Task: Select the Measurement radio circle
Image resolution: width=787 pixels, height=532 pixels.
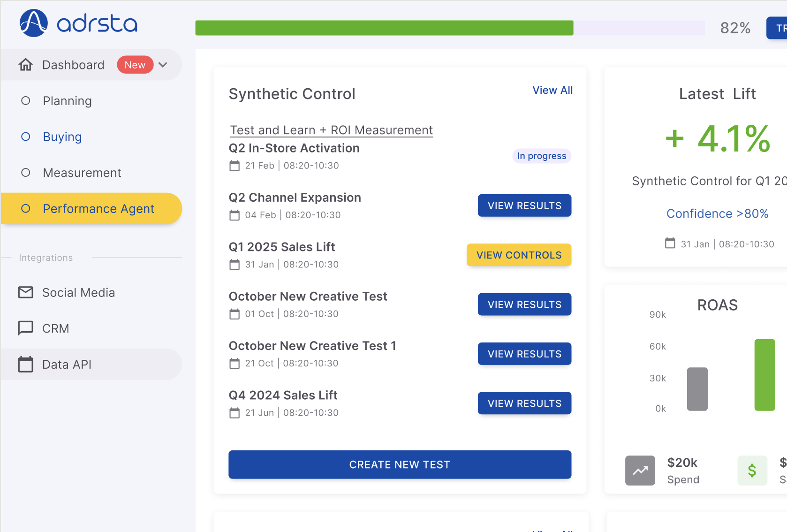Action: pos(26,173)
